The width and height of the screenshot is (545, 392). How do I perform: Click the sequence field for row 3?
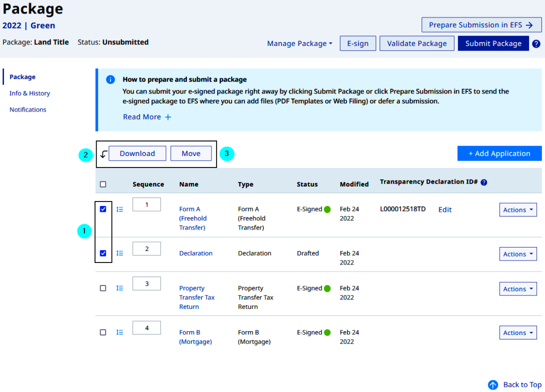[146, 283]
